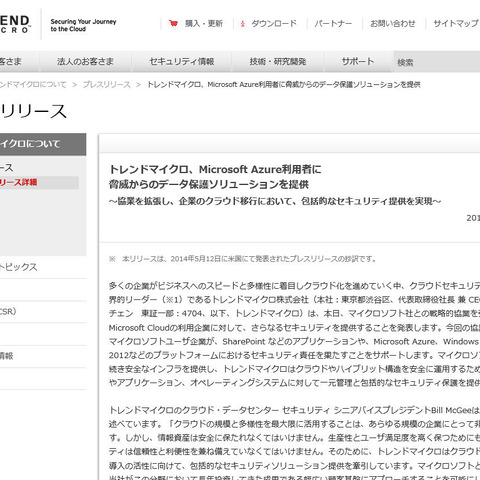Open the 技術・研究開発 menu

(278, 61)
